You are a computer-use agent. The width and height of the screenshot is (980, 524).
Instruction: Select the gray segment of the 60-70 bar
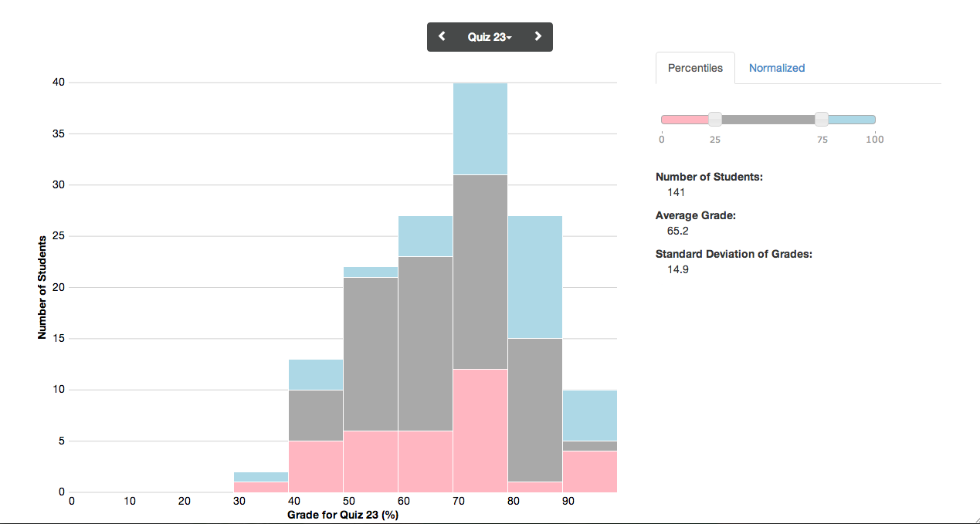426,343
